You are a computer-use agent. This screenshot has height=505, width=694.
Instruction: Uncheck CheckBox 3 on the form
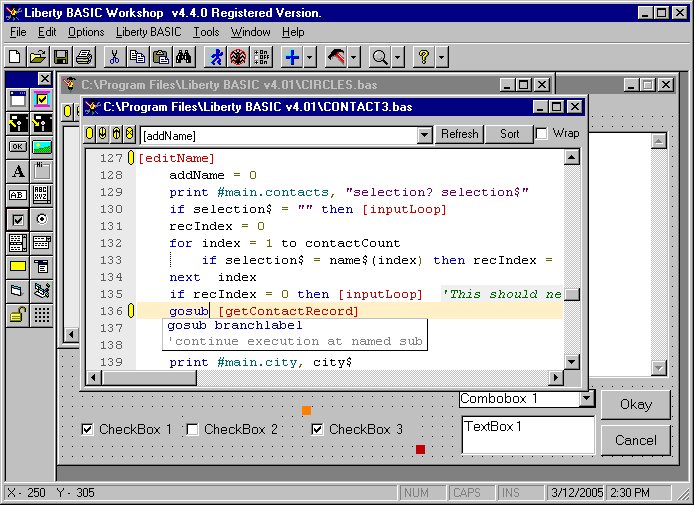[x=317, y=429]
